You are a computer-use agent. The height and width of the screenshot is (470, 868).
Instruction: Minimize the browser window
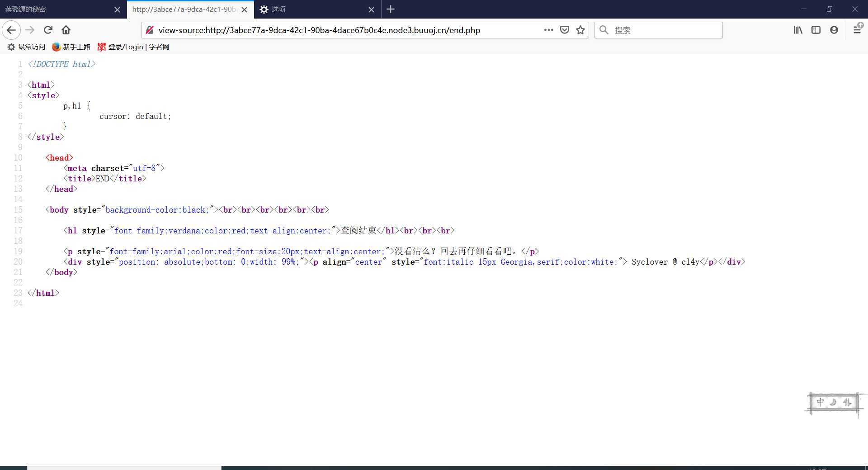click(804, 9)
